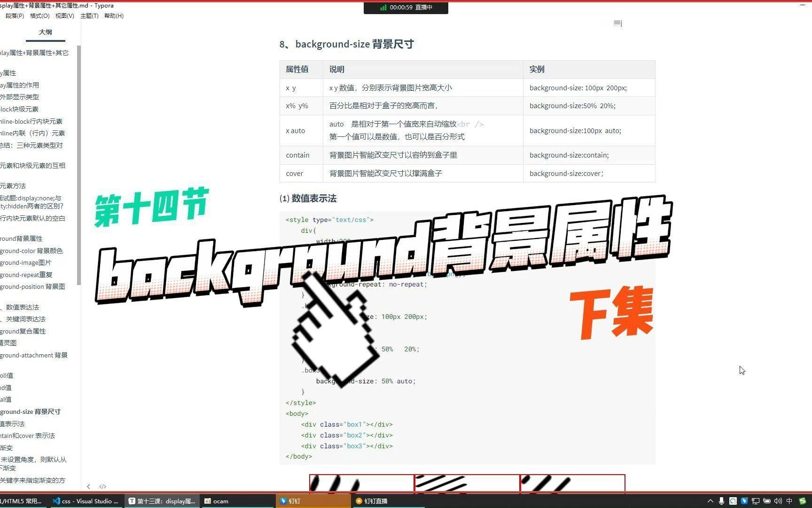Viewport: 812px width, 508px height.
Task: Check the battery tray icon
Action: point(766,501)
